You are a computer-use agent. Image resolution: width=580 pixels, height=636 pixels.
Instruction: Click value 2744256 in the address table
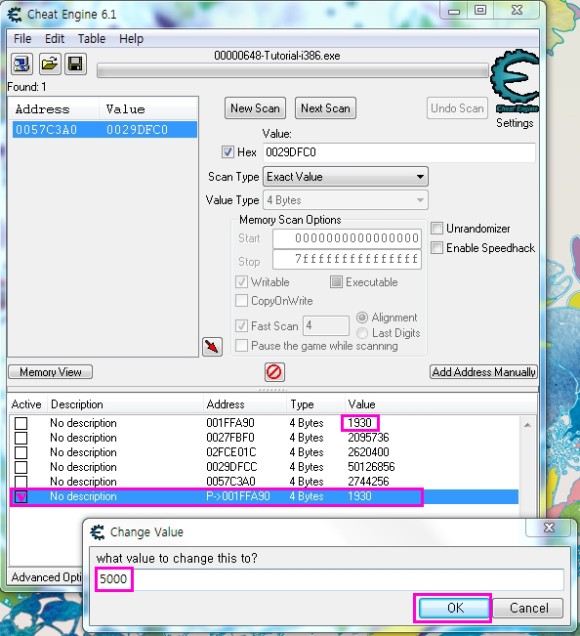point(368,481)
